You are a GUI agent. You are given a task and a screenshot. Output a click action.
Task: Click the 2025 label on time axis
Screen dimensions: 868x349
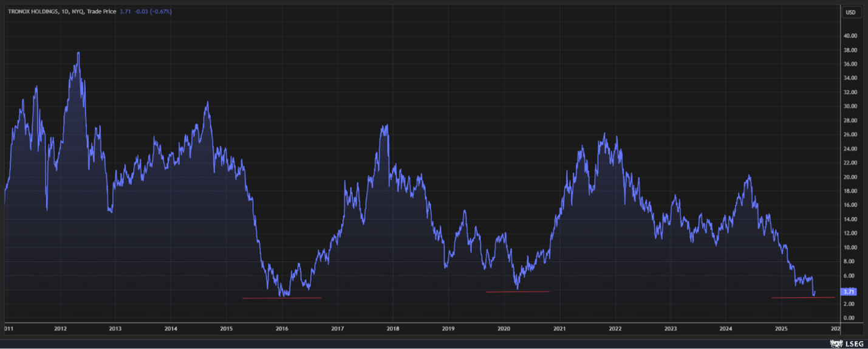point(781,329)
